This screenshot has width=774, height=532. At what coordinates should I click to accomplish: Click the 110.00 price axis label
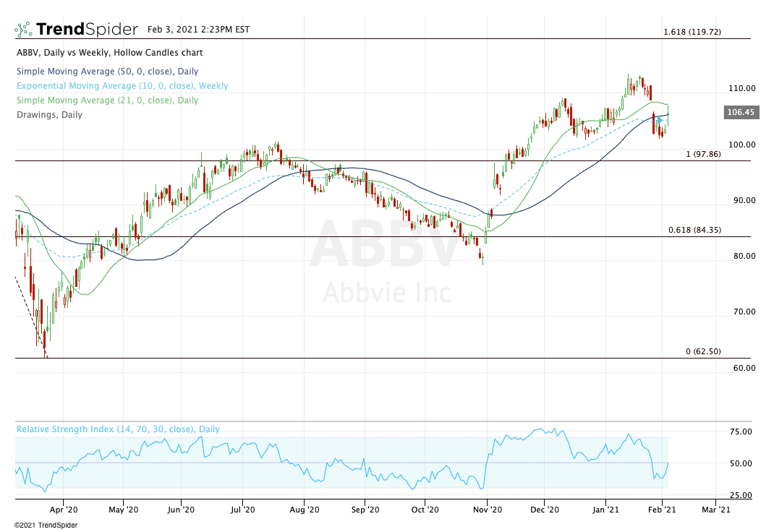[x=742, y=88]
